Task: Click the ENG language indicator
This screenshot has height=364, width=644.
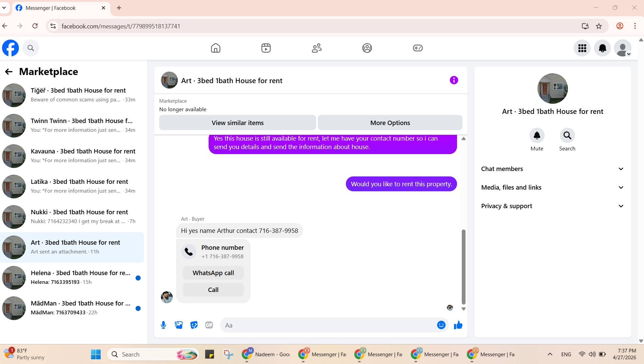Action: [x=566, y=354]
